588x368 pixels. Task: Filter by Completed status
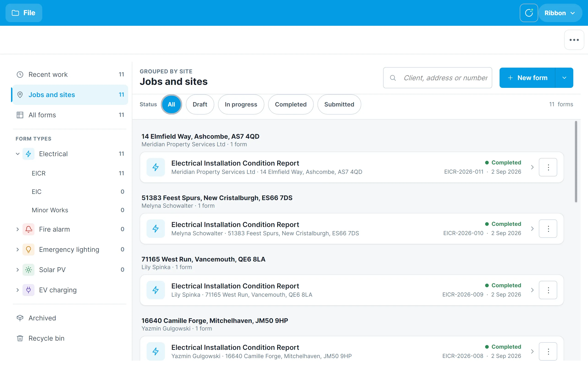291,104
